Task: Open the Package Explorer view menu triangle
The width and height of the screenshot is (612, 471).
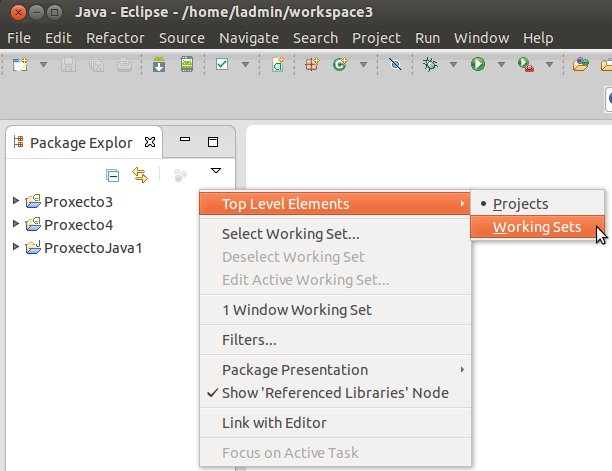Action: [x=216, y=171]
